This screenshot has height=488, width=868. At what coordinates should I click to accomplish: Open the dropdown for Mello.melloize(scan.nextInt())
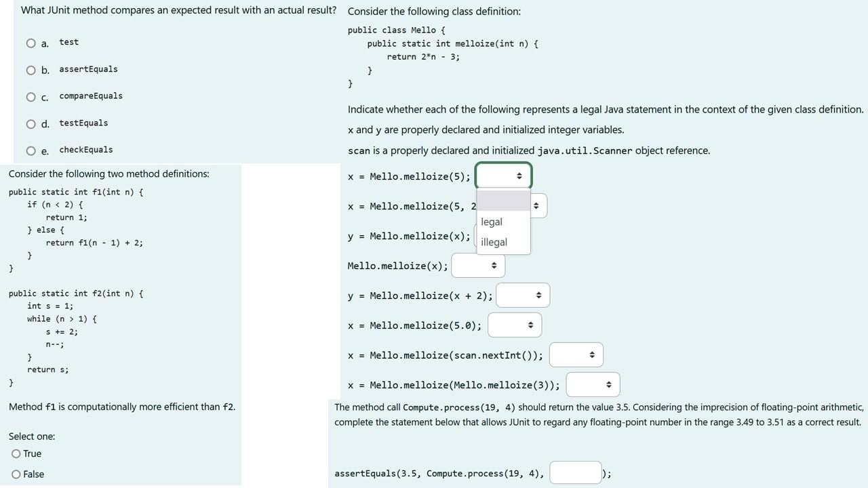click(576, 354)
